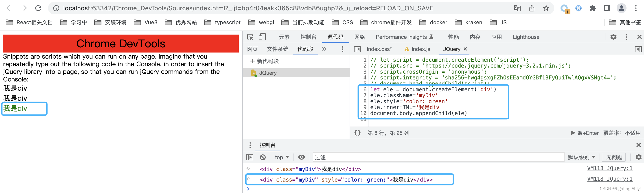Switch to the 控制台 panel tab
This screenshot has height=193, width=644.
point(308,37)
